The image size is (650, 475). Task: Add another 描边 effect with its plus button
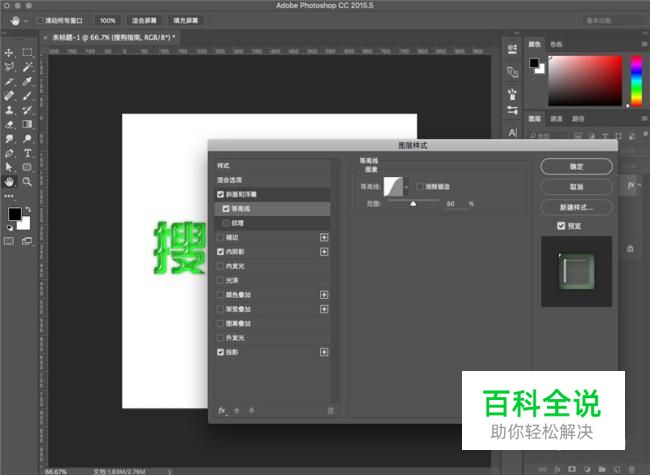[x=324, y=237]
